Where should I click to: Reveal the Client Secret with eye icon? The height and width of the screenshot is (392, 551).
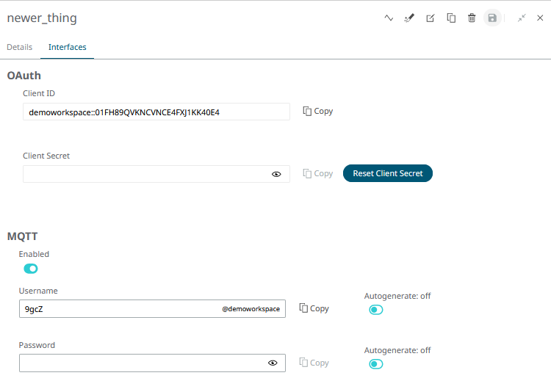pos(276,174)
